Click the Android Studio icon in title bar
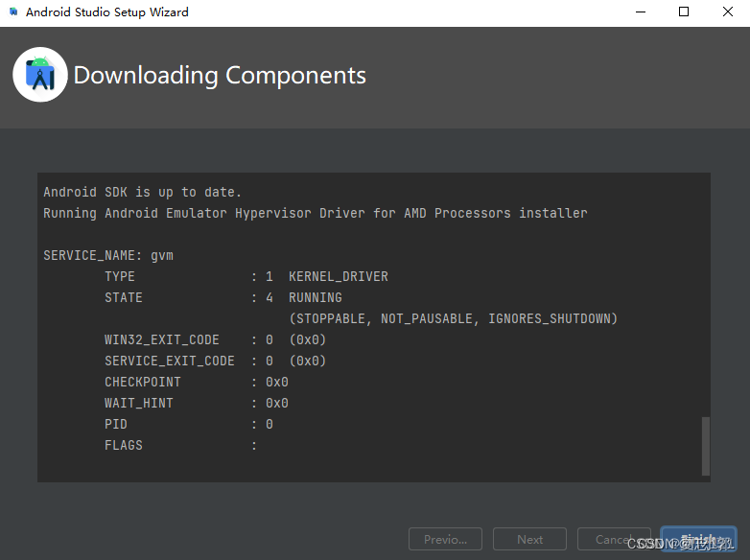The height and width of the screenshot is (560, 750). 13,12
